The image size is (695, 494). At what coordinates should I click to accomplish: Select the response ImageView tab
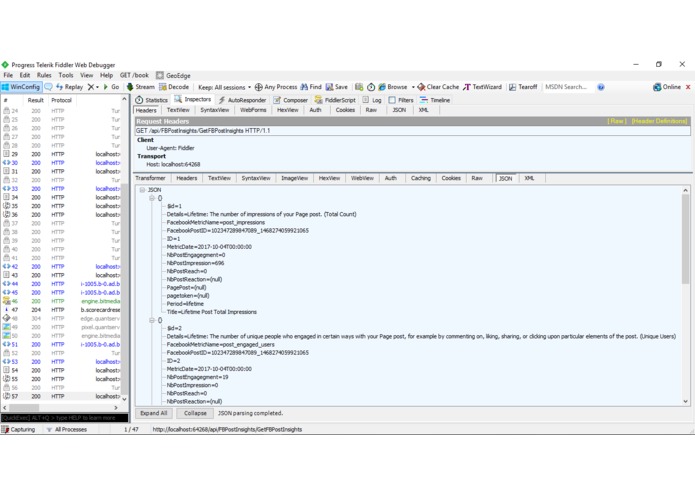coord(294,178)
